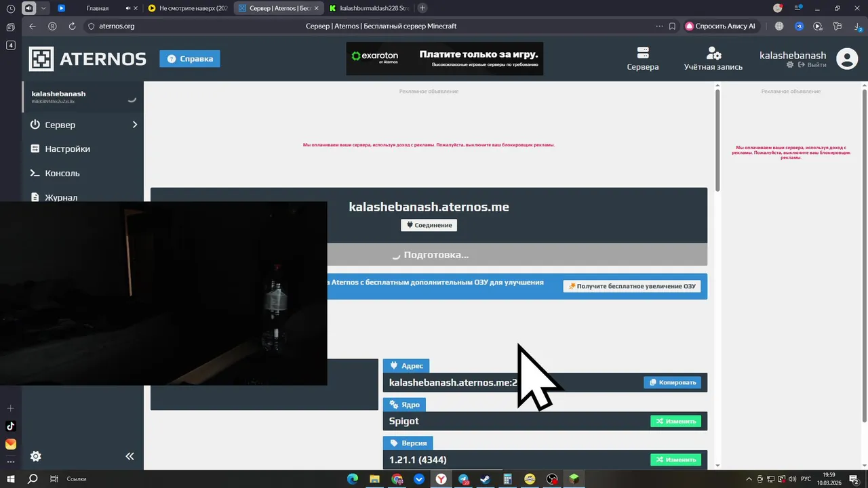868x488 pixels.
Task: Click the Версия label tab
Action: point(408,443)
